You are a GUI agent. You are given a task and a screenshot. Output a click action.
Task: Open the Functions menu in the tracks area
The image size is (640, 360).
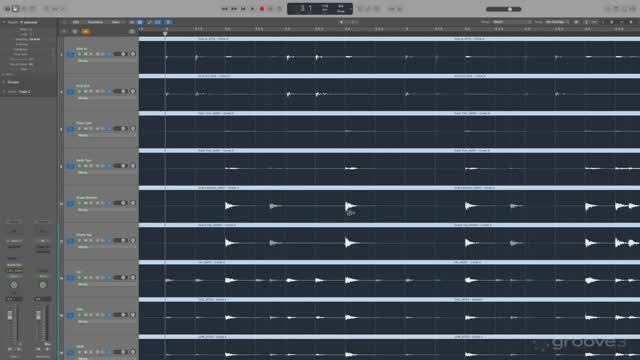click(96, 22)
